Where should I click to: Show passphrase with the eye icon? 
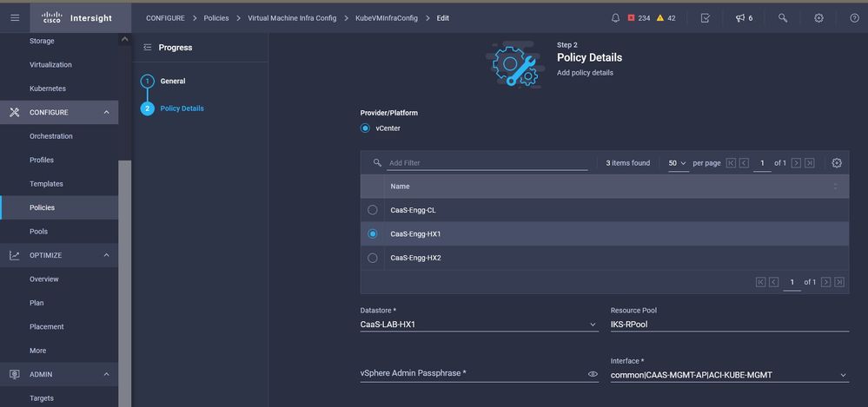pyautogui.click(x=593, y=374)
